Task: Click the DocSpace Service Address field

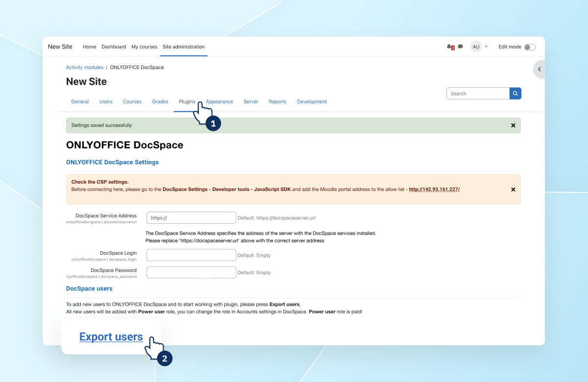Action: tap(191, 217)
